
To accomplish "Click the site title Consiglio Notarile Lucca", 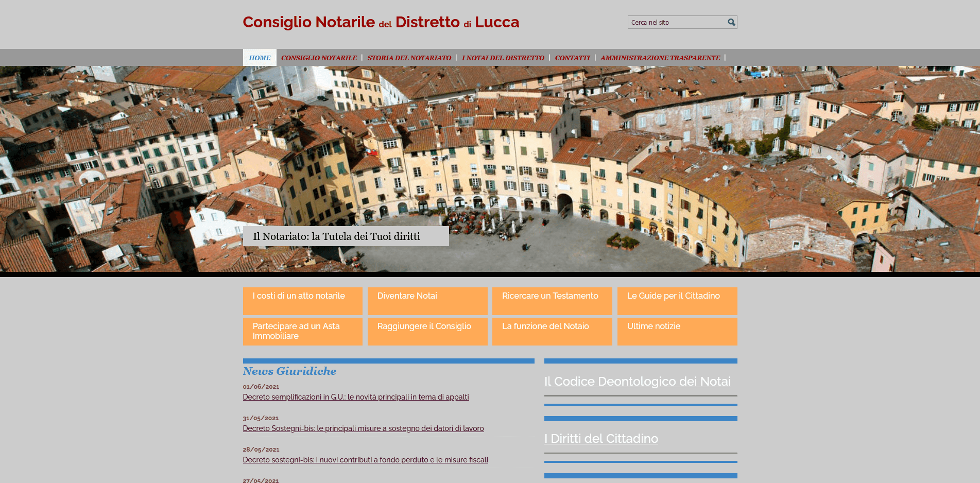I will coord(381,22).
